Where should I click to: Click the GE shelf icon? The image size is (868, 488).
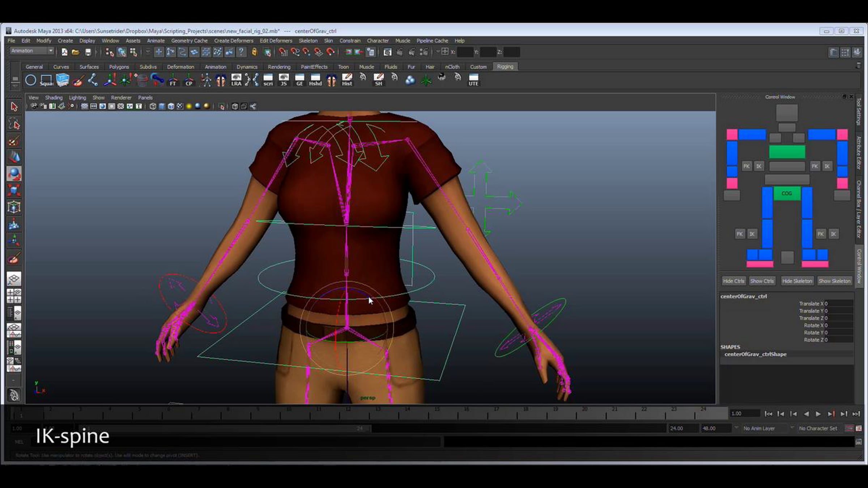point(299,80)
